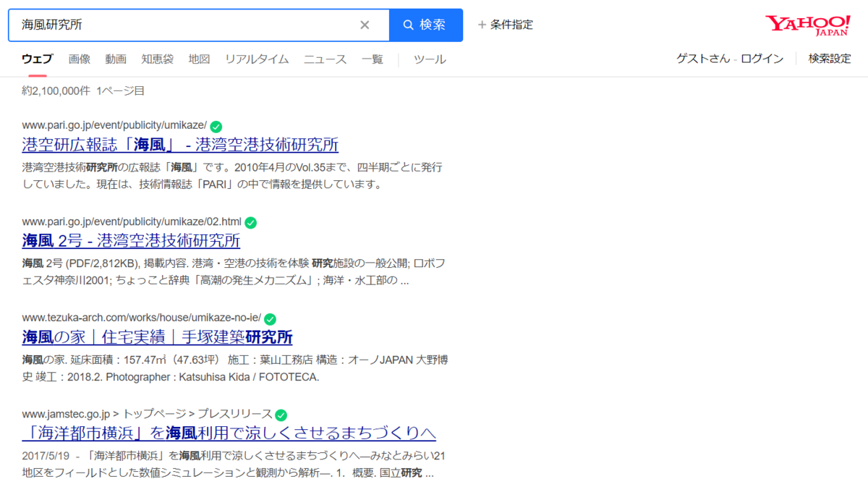Open the ニュース tab
This screenshot has width=868, height=487.
click(x=325, y=59)
